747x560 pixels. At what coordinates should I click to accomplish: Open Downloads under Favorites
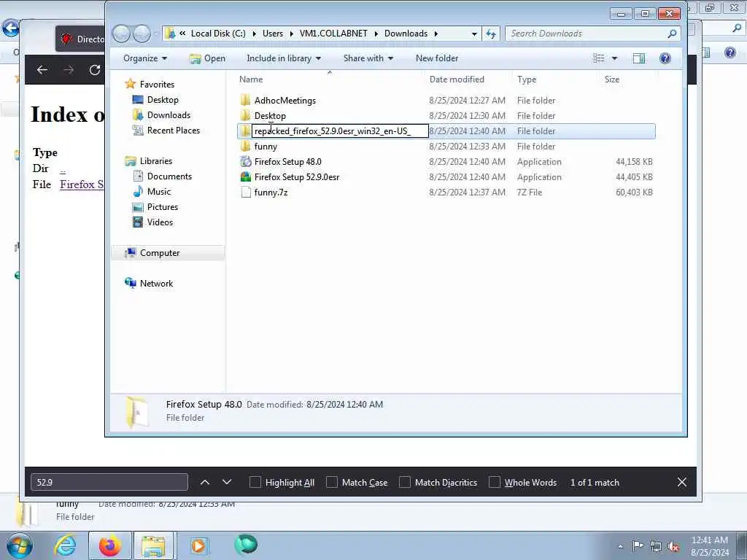[169, 114]
